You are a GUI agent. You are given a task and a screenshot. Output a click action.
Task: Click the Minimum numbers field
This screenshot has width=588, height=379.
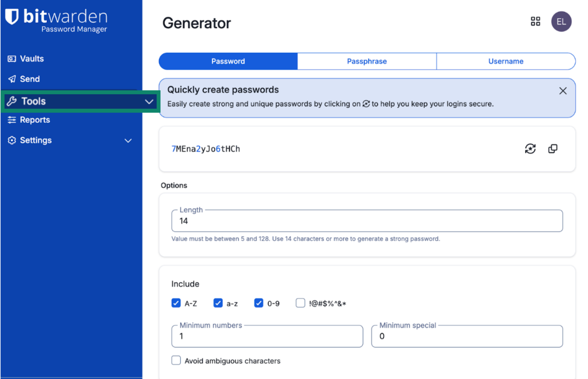click(x=267, y=336)
